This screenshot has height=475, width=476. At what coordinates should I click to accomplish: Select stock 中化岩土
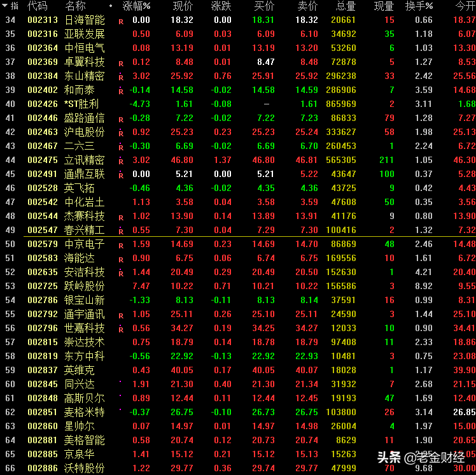85,202
